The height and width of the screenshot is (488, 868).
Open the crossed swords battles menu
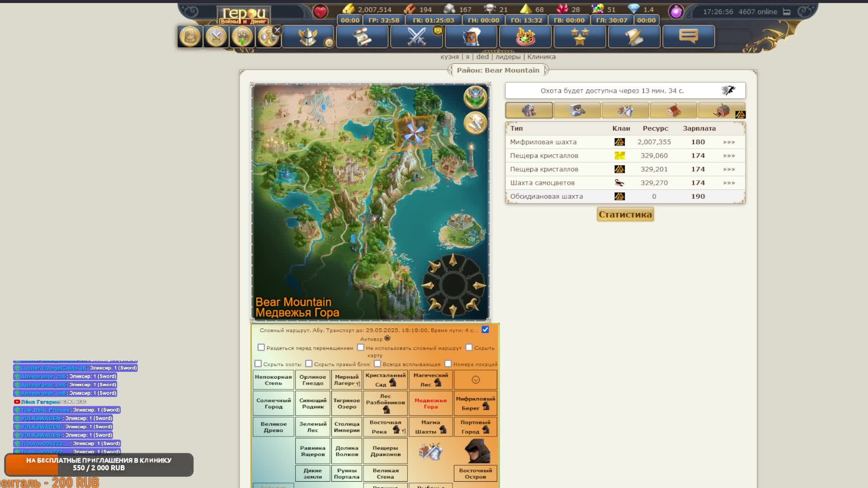416,37
